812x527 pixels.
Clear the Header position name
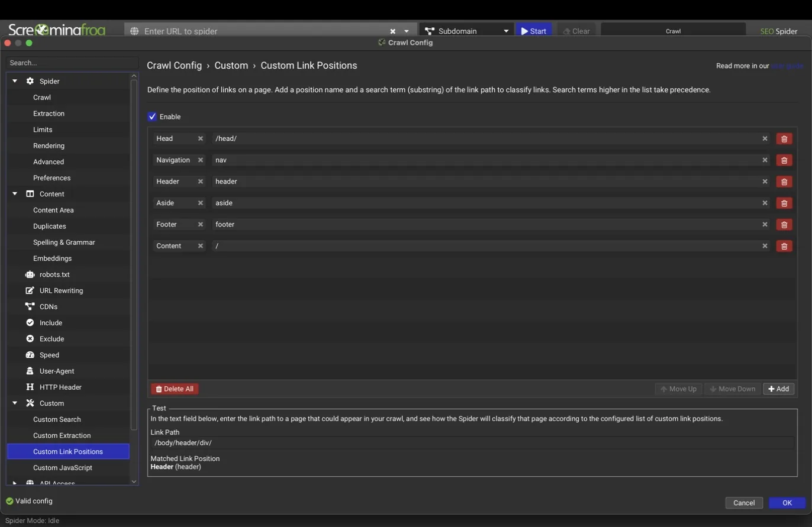click(x=200, y=182)
